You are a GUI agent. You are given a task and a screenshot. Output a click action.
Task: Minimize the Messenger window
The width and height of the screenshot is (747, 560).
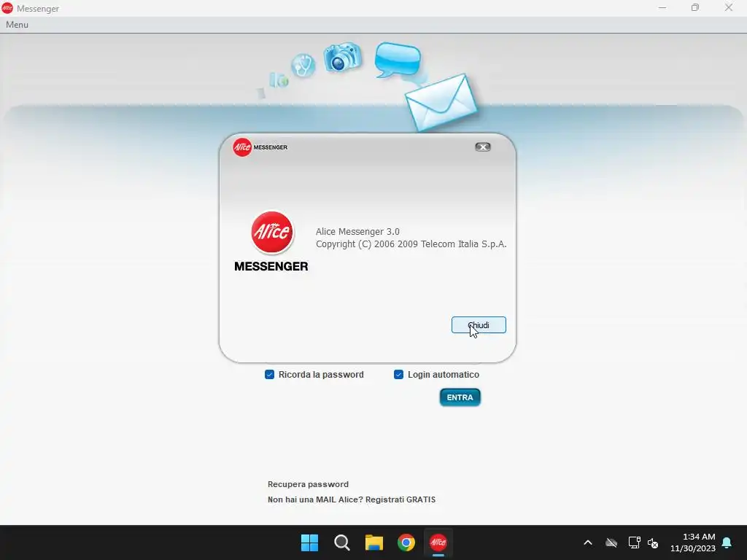662,8
